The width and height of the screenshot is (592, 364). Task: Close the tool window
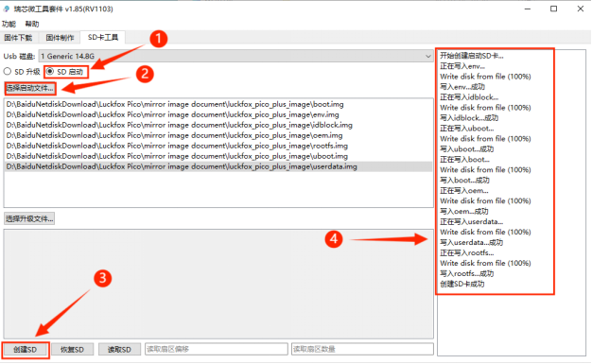point(581,9)
